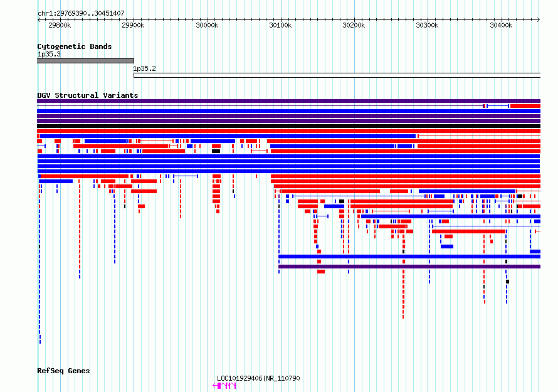Click the 1p35.2 band label

click(144, 68)
